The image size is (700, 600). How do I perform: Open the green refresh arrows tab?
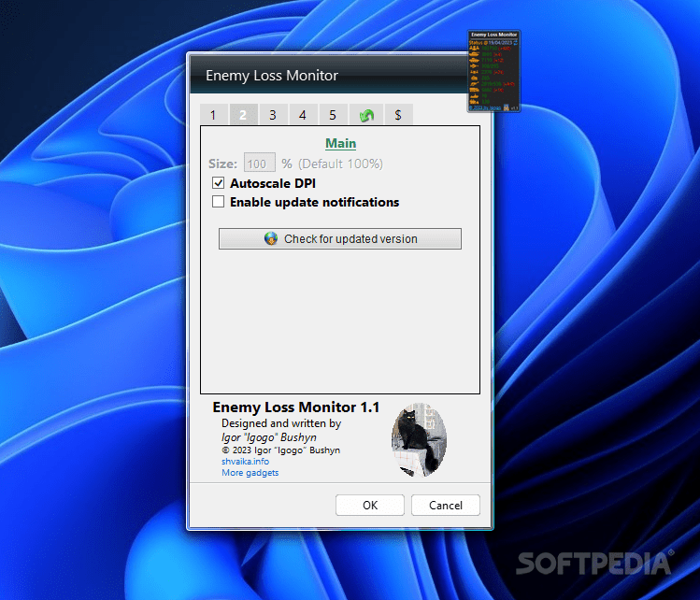coord(366,115)
